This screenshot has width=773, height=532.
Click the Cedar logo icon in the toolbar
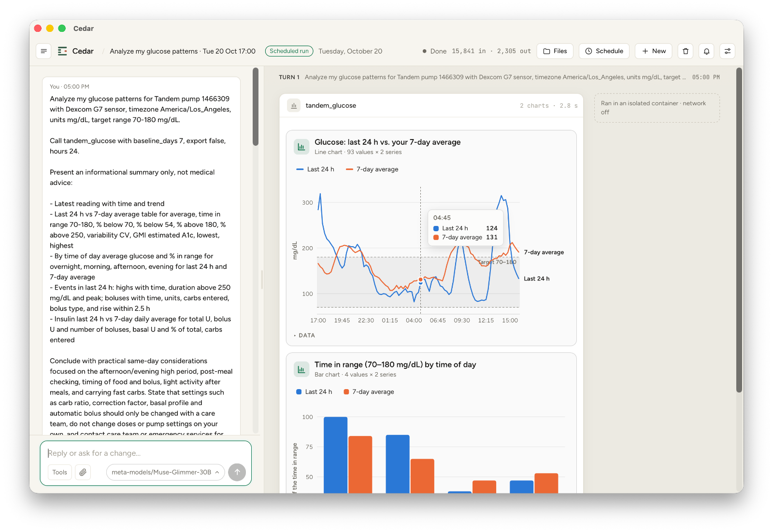[x=62, y=51]
